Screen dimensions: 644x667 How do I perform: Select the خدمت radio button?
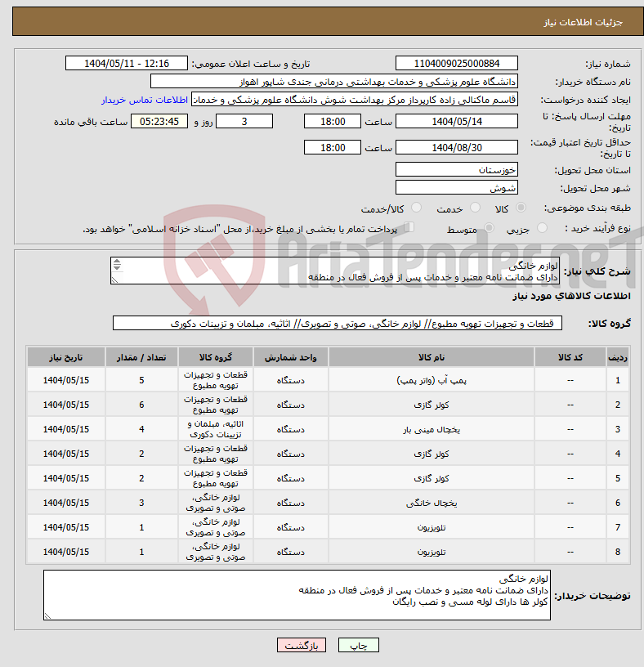pyautogui.click(x=475, y=208)
